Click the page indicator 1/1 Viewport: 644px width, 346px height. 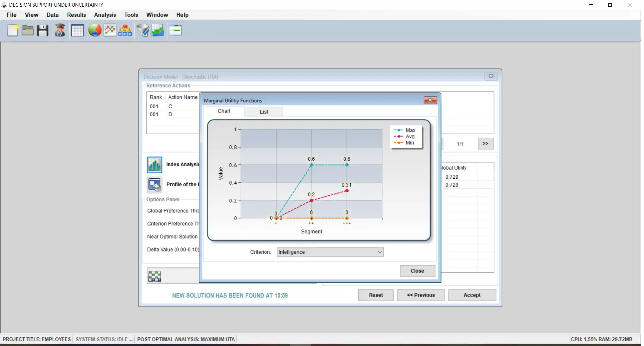pyautogui.click(x=460, y=144)
